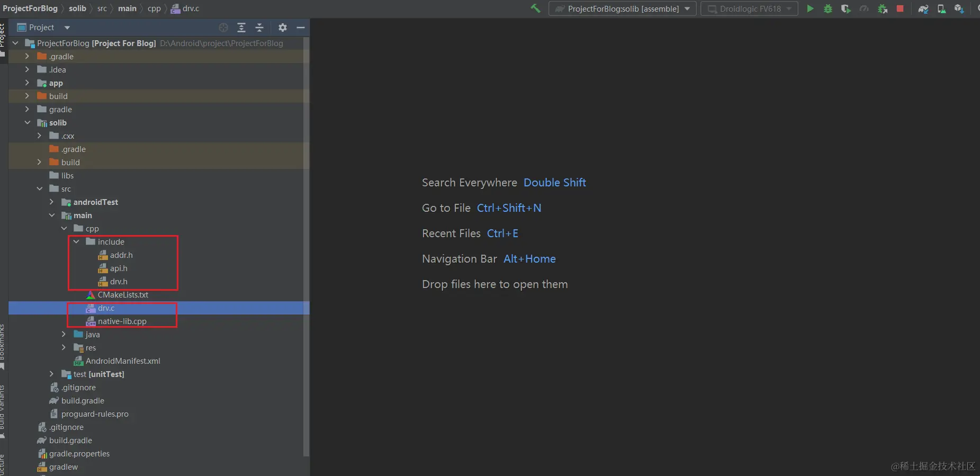Open the run configuration ProjectForBlog:solib dropdown
Viewport: 980px width, 476px height.
(622, 8)
